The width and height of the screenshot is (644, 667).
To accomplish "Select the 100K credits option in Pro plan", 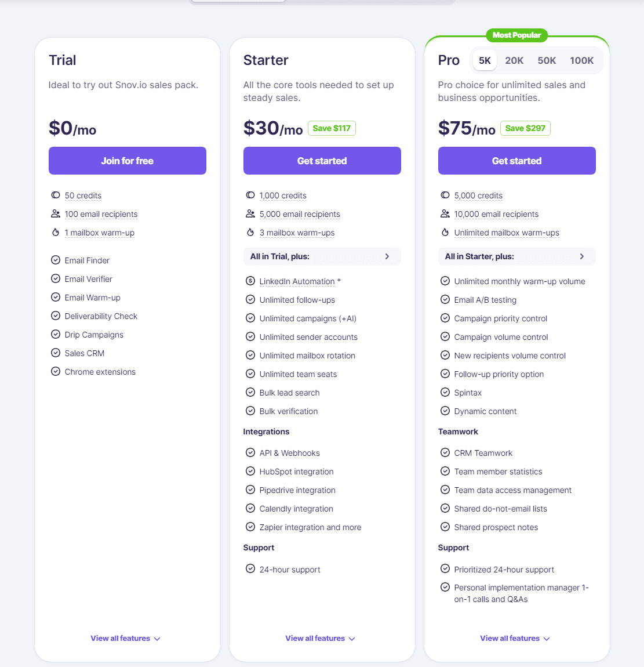I will pyautogui.click(x=581, y=60).
